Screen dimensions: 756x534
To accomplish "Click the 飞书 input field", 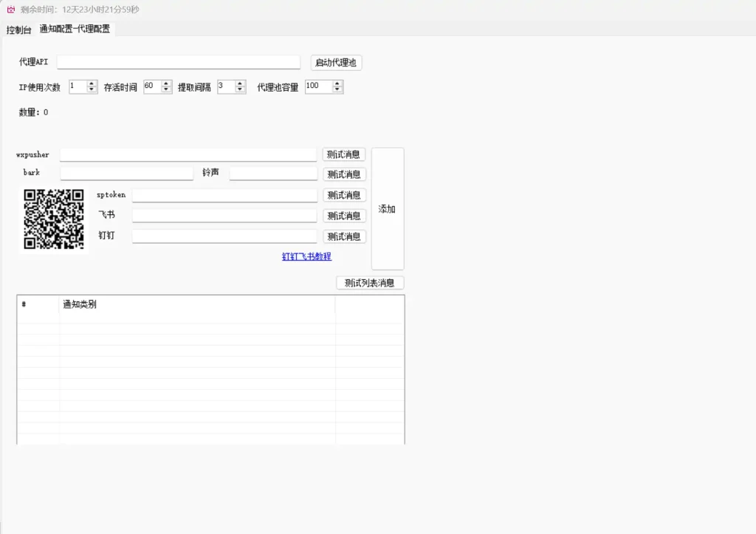I will click(224, 215).
